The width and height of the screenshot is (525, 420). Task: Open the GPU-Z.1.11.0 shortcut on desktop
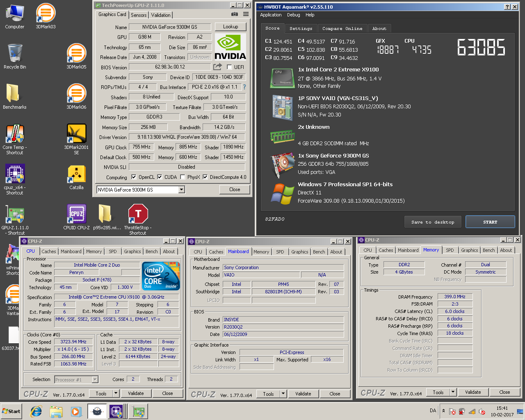tap(15, 220)
